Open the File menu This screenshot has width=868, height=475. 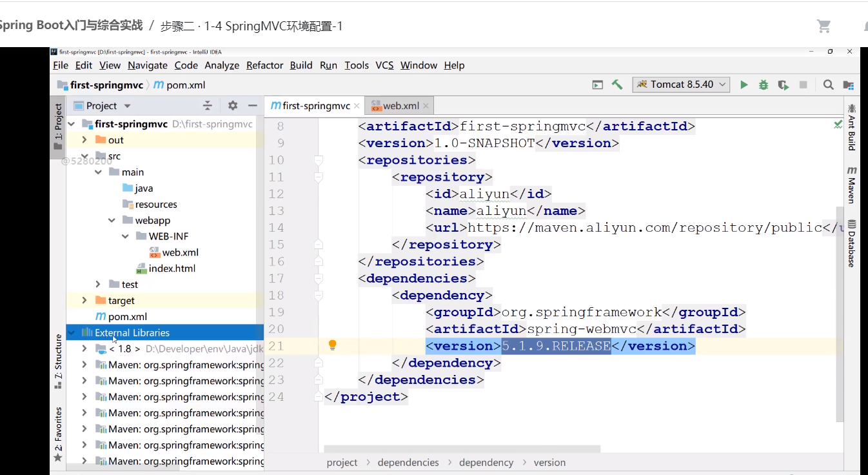pyautogui.click(x=61, y=65)
